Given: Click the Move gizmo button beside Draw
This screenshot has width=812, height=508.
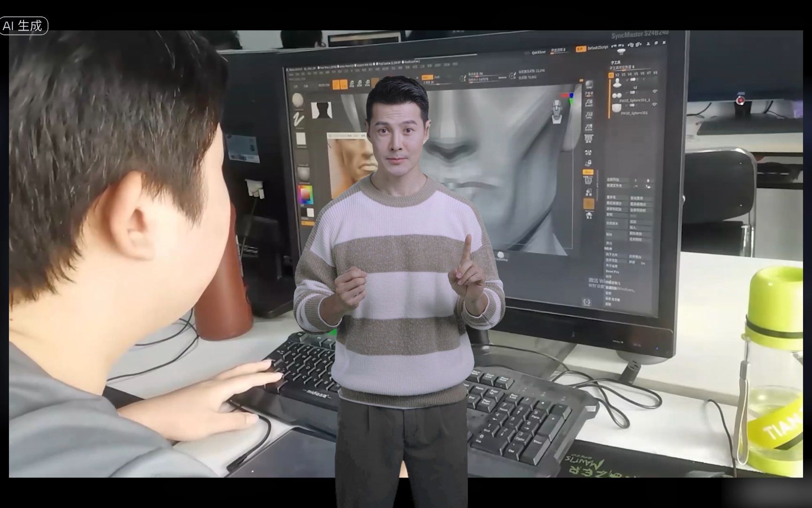Looking at the screenshot, I should coord(352,84).
